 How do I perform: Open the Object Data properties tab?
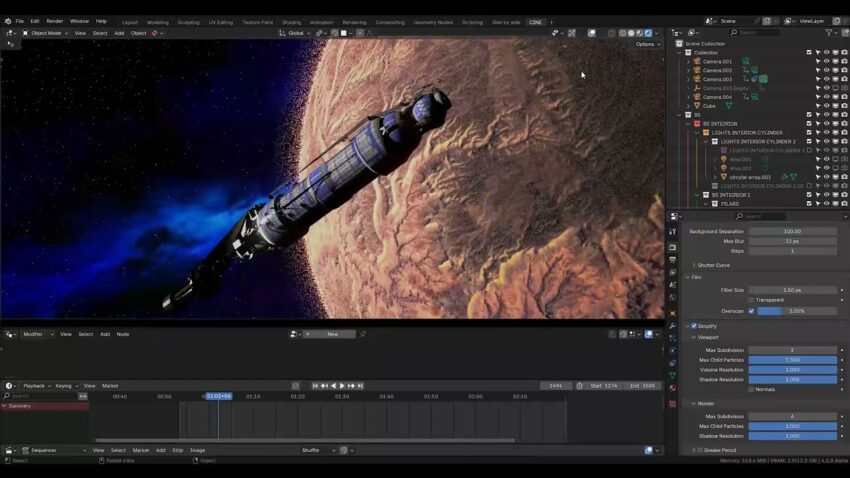coord(673,376)
